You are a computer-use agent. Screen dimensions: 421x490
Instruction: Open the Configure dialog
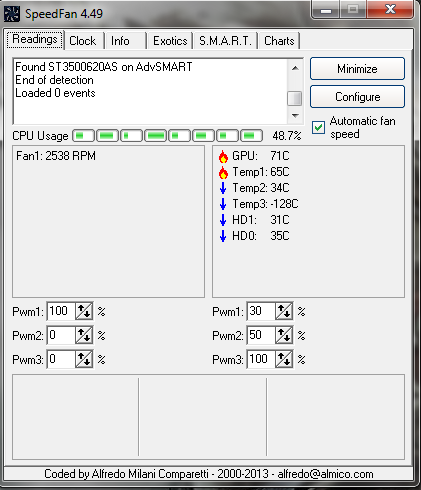pyautogui.click(x=357, y=97)
